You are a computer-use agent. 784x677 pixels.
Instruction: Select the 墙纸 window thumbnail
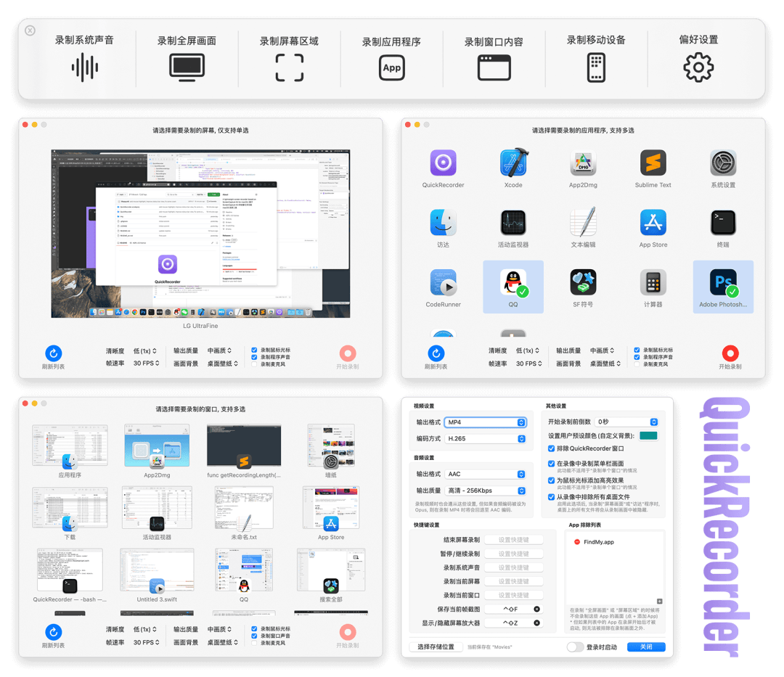click(x=331, y=446)
